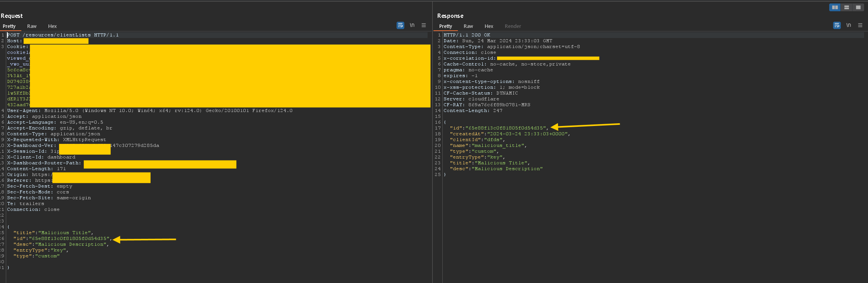The height and width of the screenshot is (283, 868).
Task: Switch to the combined tabbed layout icon
Action: (x=858, y=7)
